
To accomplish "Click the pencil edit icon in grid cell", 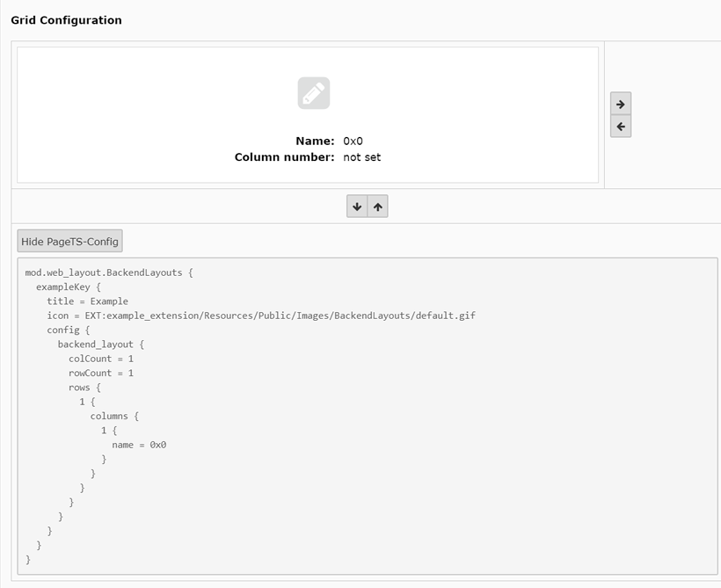I will click(313, 93).
